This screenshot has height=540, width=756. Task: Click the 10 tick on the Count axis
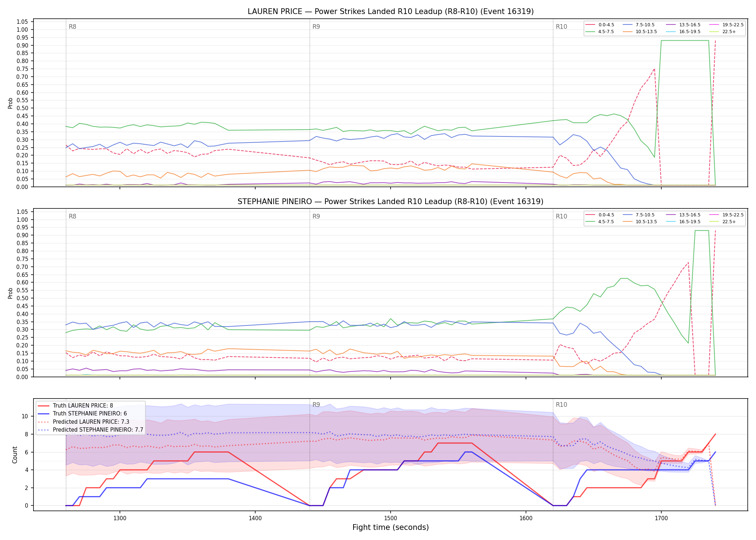click(x=24, y=417)
